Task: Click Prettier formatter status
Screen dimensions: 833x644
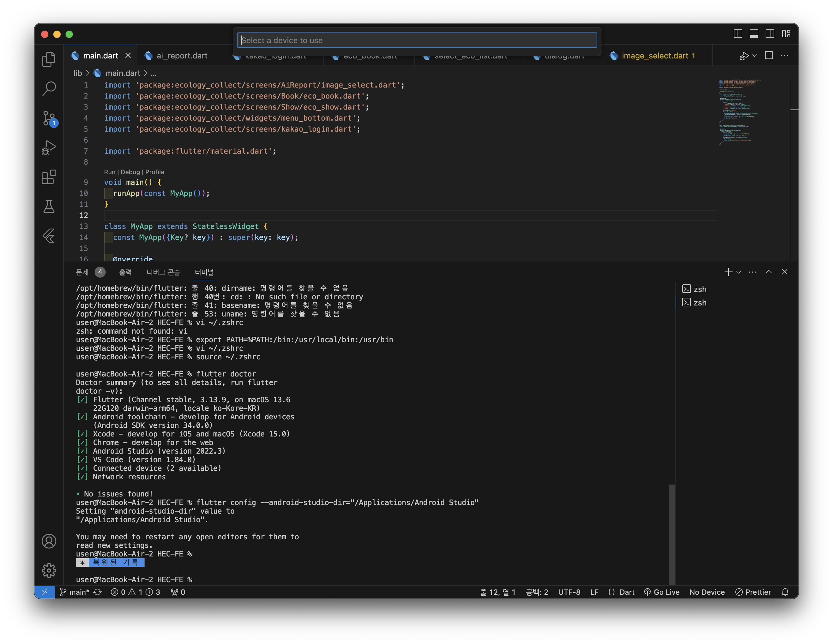Action: coord(753,592)
